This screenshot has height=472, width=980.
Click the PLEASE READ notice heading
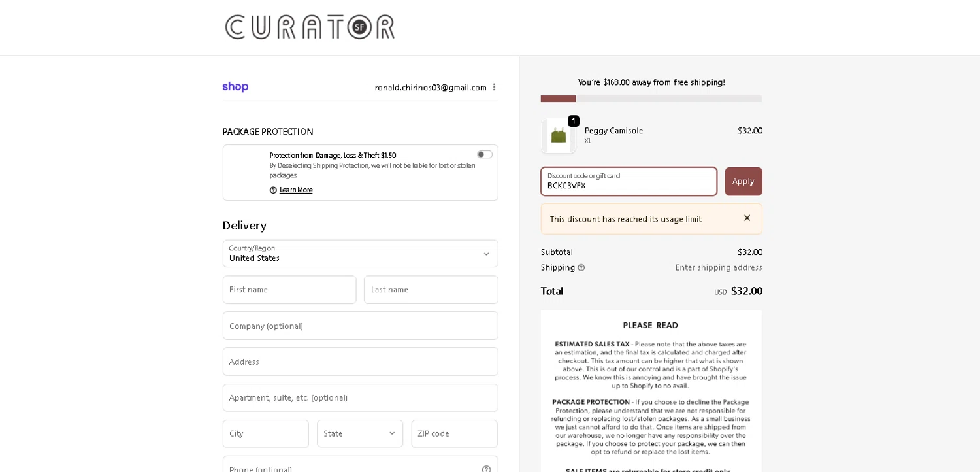651,326
